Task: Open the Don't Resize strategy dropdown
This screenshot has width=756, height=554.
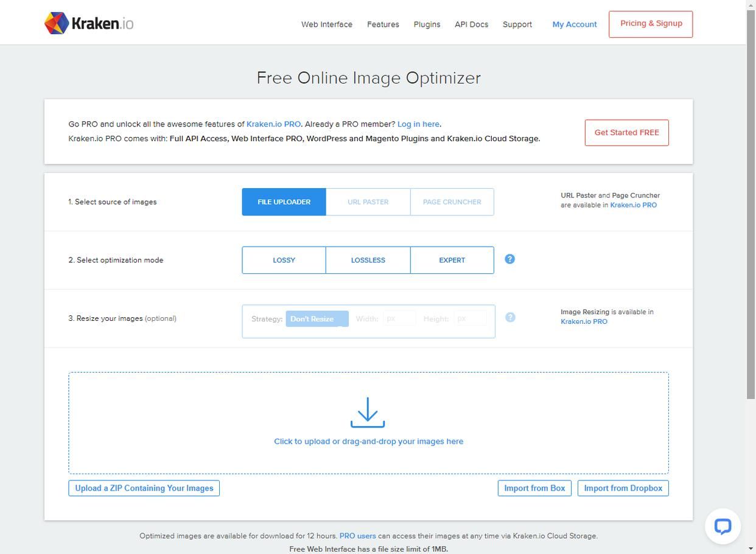Action: [x=317, y=319]
